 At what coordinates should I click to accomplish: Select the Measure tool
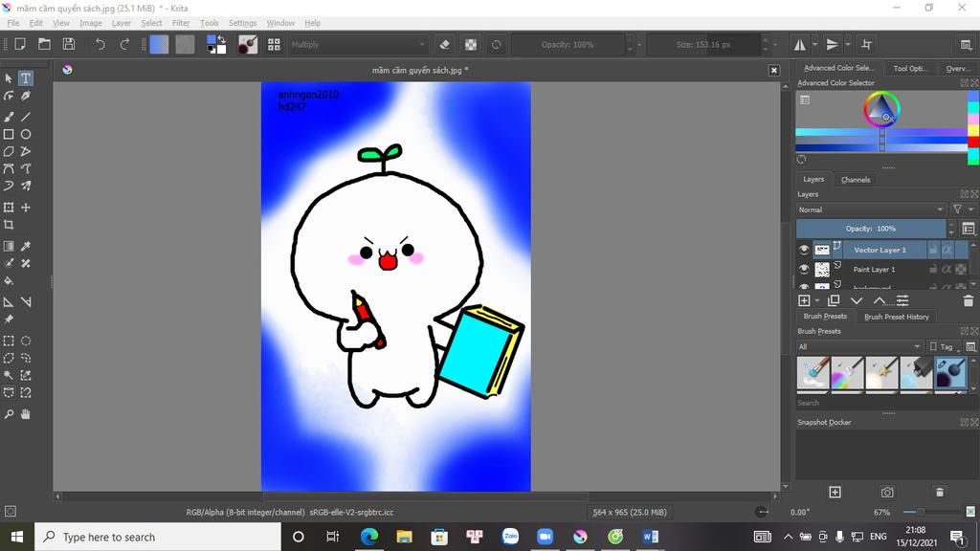pyautogui.click(x=26, y=301)
